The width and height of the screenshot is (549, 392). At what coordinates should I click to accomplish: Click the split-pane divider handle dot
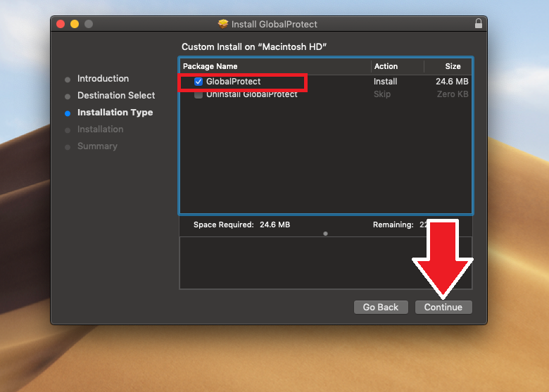point(325,234)
